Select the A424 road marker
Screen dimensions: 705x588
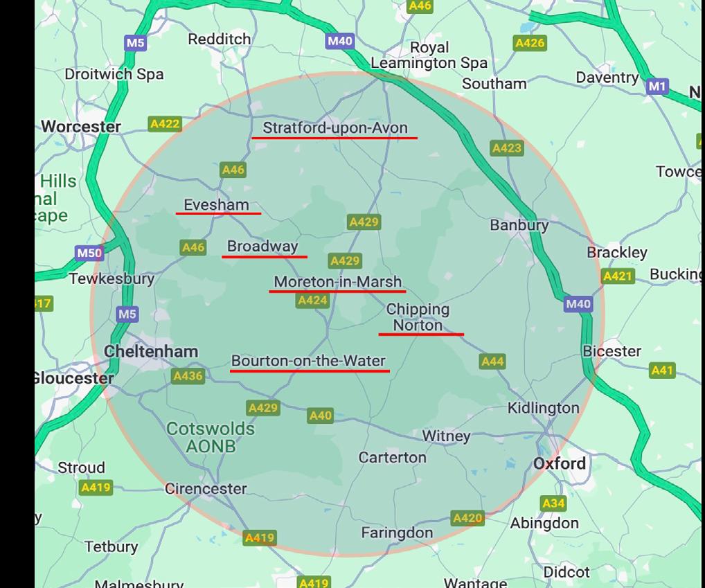[312, 300]
